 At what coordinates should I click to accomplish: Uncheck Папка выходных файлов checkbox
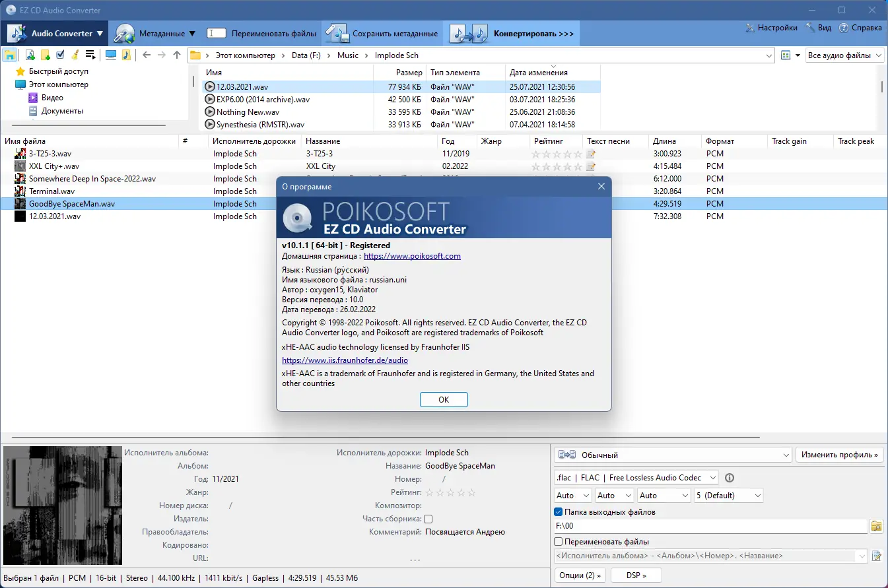coord(559,512)
